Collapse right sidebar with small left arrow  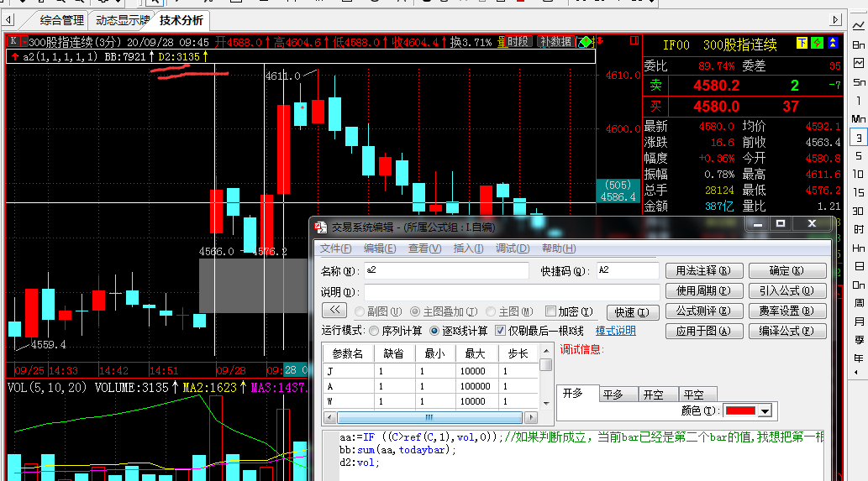point(857,373)
